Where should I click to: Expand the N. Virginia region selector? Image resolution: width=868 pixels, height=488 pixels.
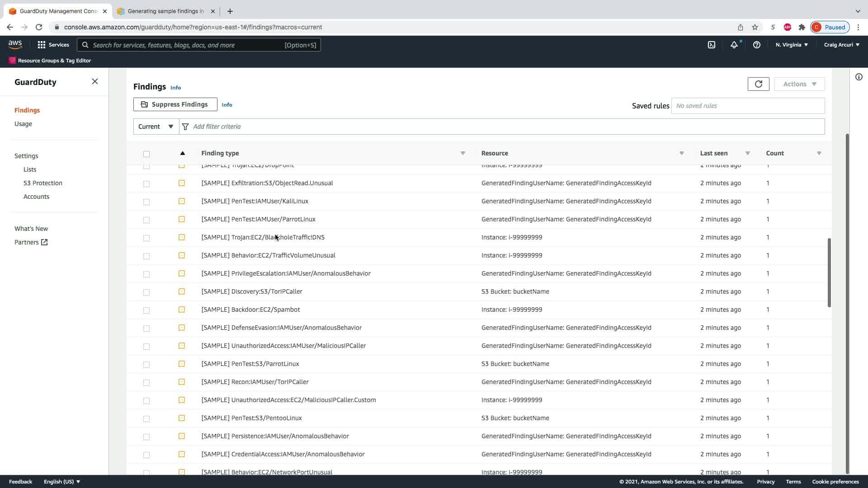(x=791, y=45)
